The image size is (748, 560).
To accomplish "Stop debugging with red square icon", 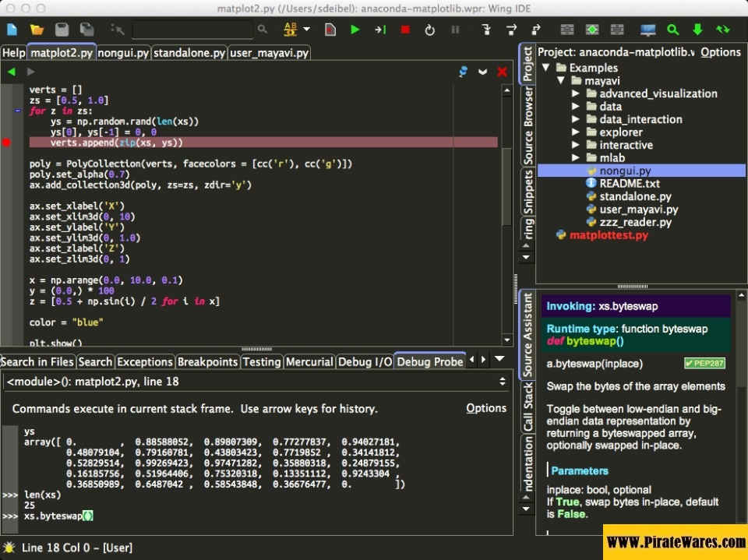I will pos(405,30).
